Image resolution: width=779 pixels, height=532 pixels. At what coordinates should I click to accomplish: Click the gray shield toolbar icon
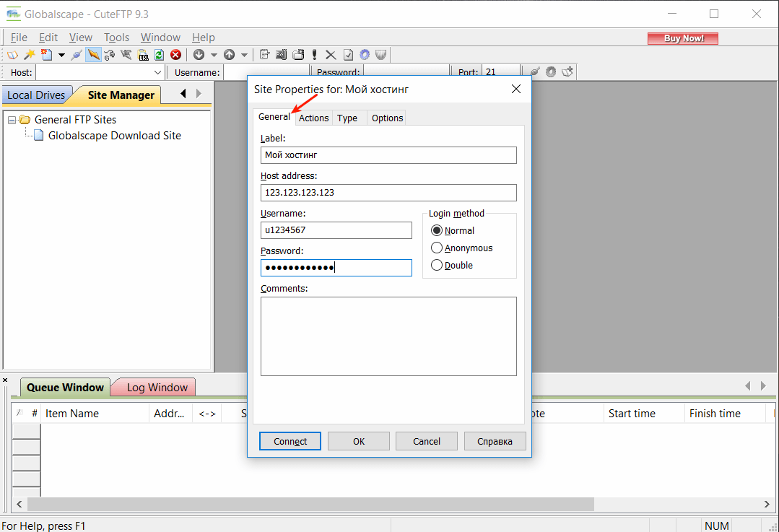[381, 55]
